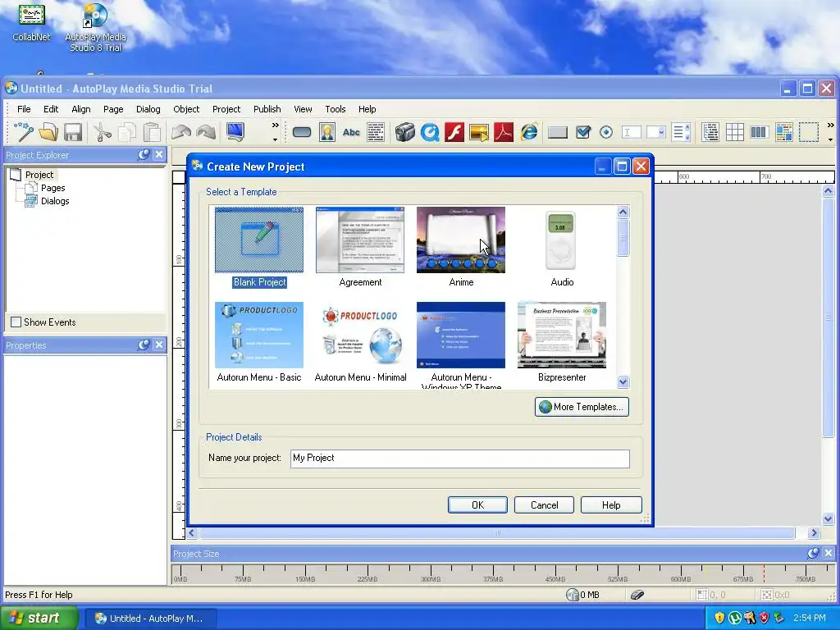This screenshot has width=840, height=630.
Task: Insert a Grid object icon
Action: (x=734, y=132)
